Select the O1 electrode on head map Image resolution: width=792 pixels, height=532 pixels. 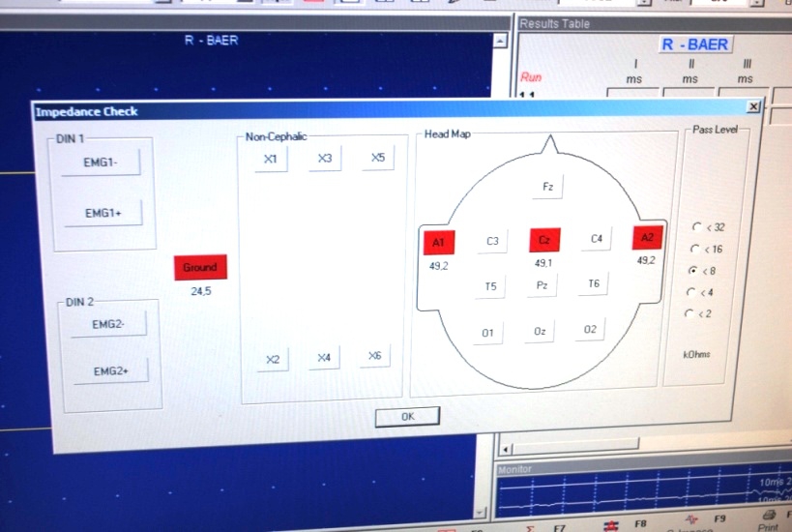point(487,333)
